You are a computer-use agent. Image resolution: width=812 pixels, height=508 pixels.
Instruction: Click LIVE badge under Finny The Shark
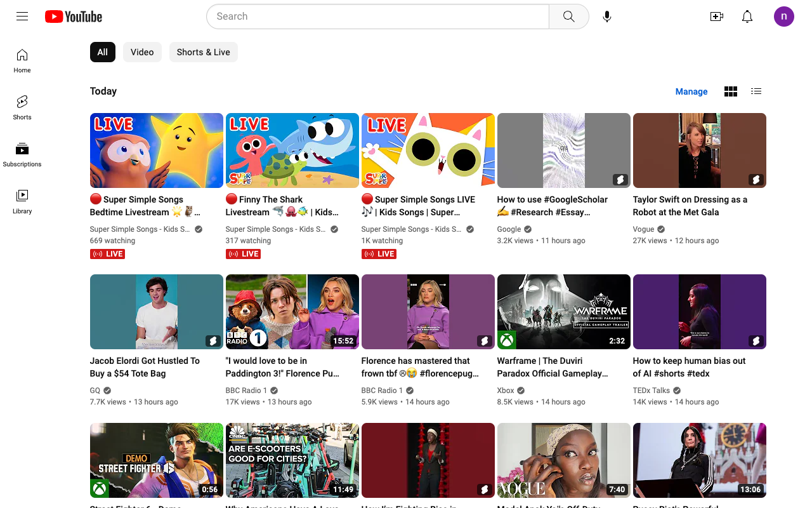(x=243, y=254)
